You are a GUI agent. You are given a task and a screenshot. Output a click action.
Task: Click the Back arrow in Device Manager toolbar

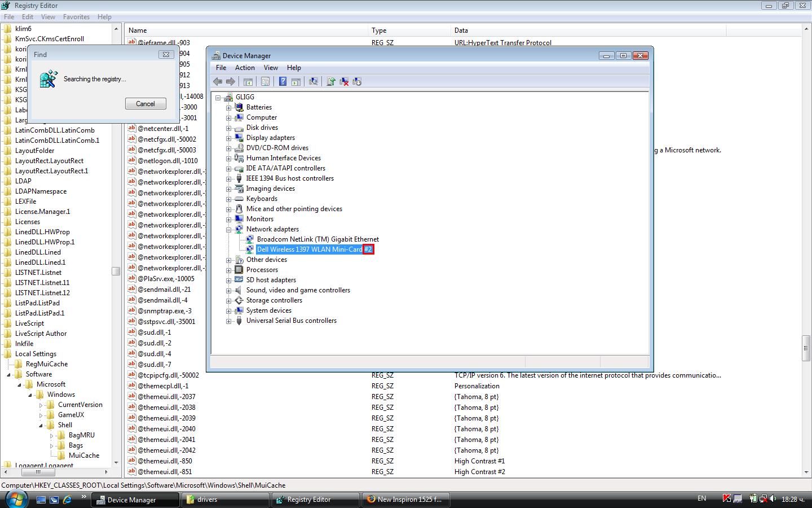[x=218, y=82]
